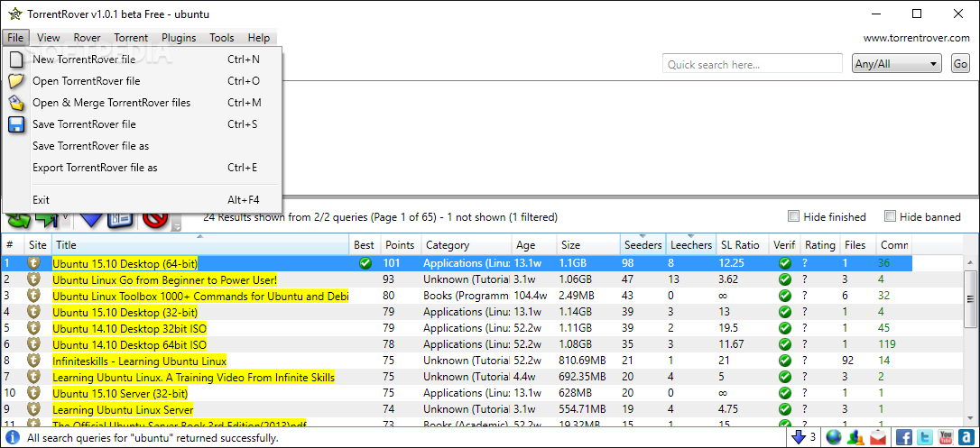Screen dimensions: 980x448
Task: Click the Go search button
Action: pyautogui.click(x=960, y=64)
